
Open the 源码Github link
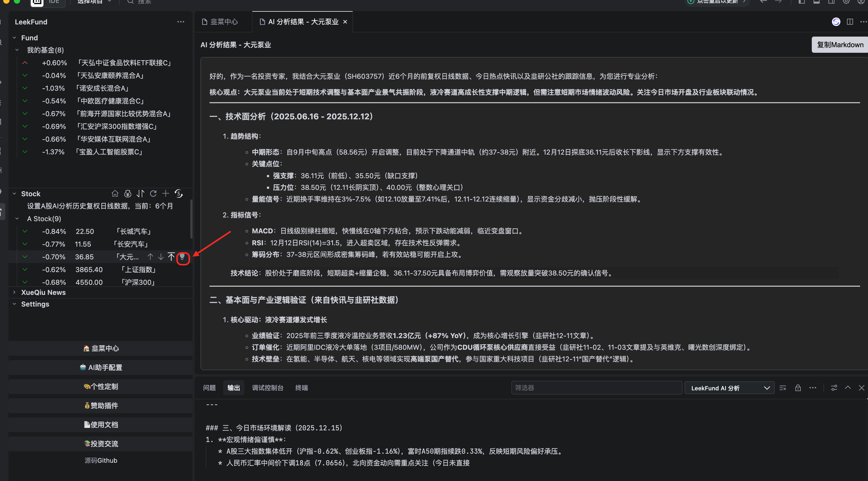[101, 460]
